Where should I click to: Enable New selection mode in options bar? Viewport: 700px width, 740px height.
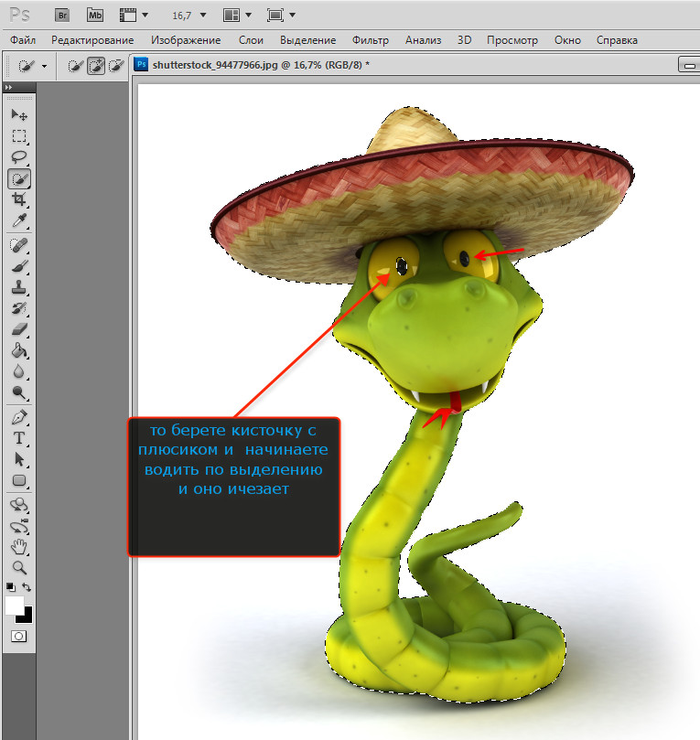click(77, 66)
